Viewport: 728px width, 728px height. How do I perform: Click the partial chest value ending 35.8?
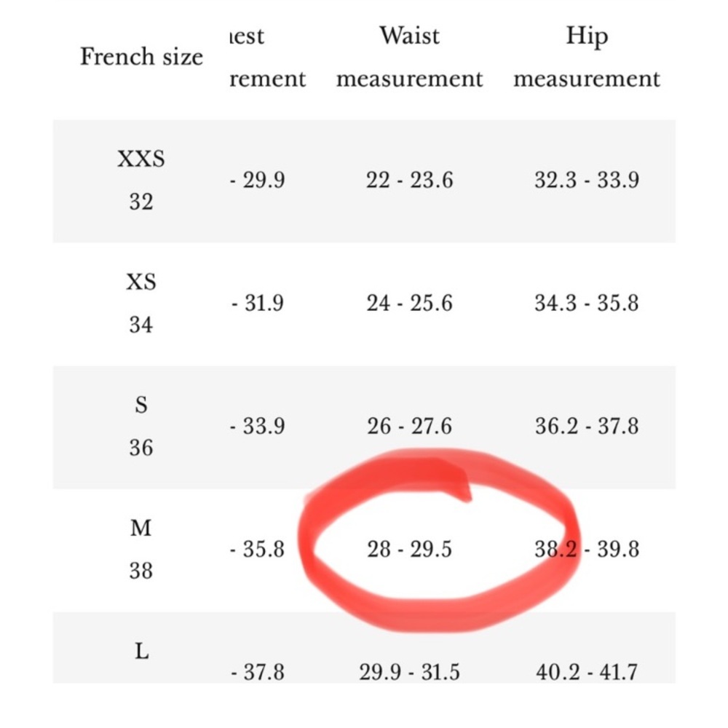click(x=257, y=549)
